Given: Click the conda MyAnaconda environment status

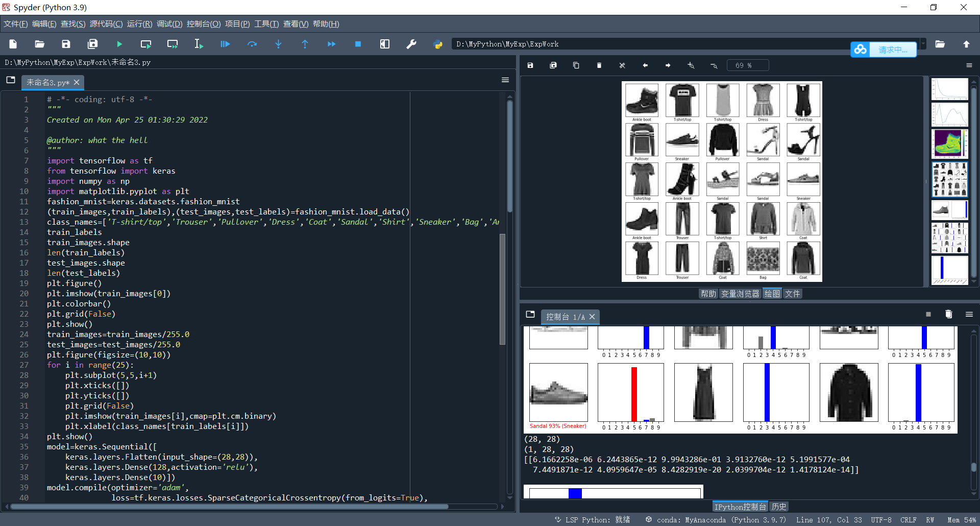Looking at the screenshot, I should 716,520.
